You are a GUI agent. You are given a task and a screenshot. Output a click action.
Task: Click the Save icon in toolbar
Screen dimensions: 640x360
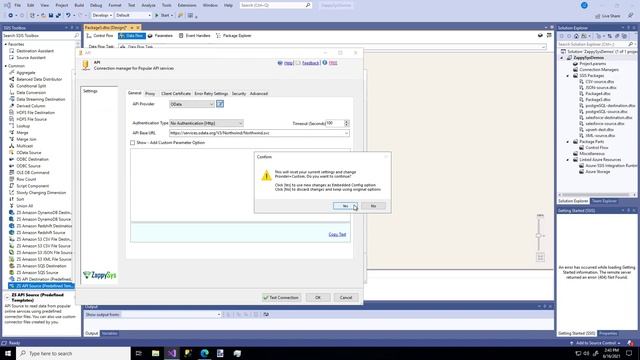(x=51, y=16)
